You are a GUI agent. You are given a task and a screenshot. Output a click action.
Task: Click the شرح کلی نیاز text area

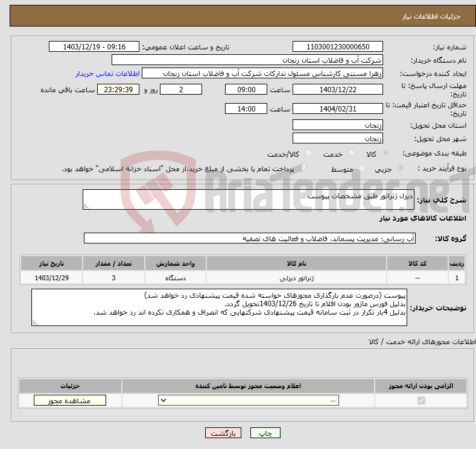(249, 199)
